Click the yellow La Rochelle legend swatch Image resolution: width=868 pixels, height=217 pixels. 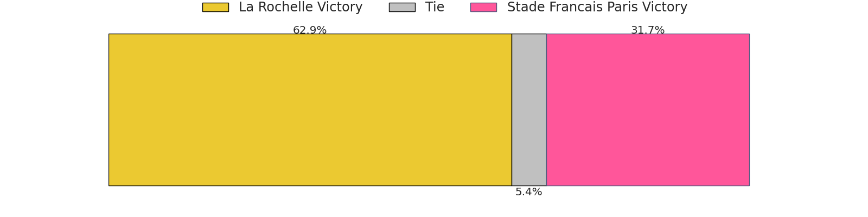[215, 8]
